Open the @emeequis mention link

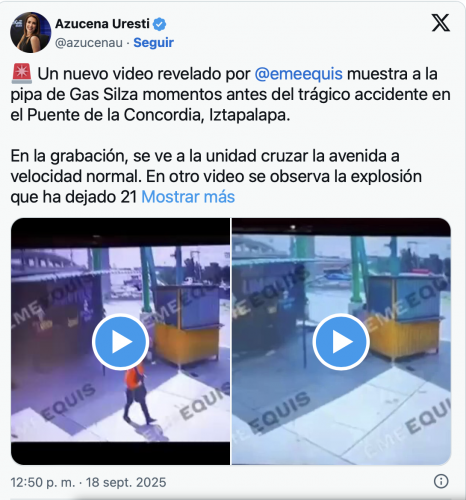point(298,74)
